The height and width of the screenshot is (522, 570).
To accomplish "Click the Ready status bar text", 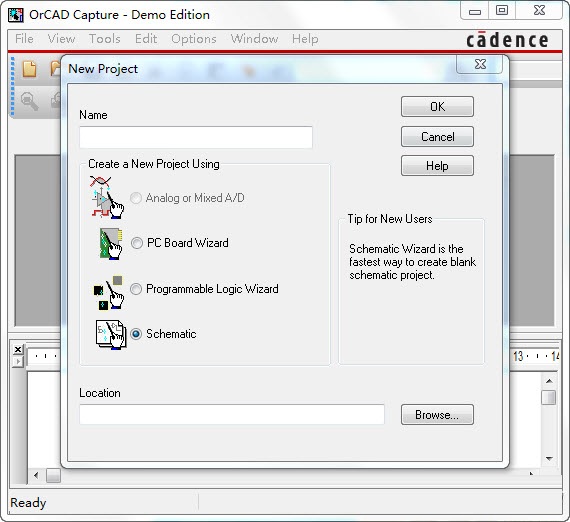I will tap(28, 503).
